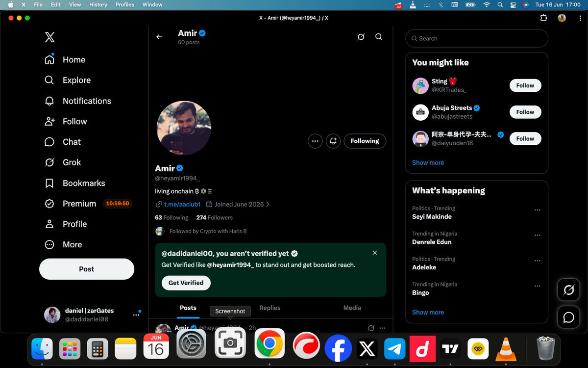Go to Home in the sidebar
Screen dimensions: 588x368
65,60
